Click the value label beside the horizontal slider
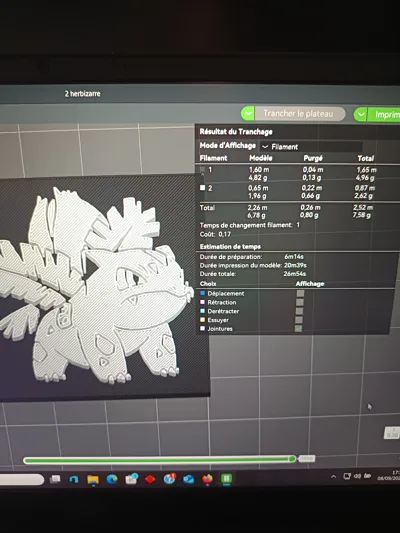 [307, 459]
